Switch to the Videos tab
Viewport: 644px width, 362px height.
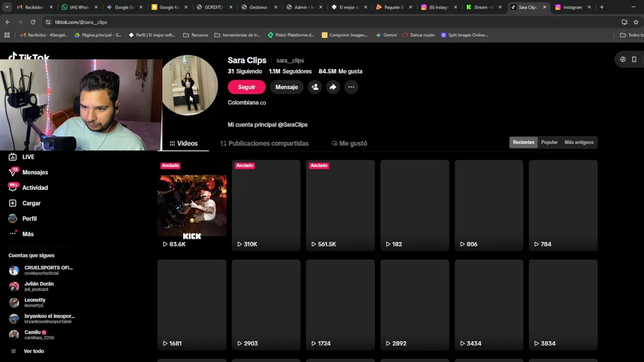pyautogui.click(x=184, y=143)
